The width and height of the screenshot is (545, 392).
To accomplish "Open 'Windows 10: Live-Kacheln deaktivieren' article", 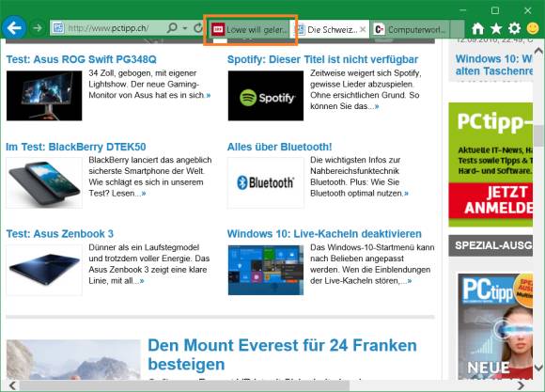I will (x=324, y=234).
